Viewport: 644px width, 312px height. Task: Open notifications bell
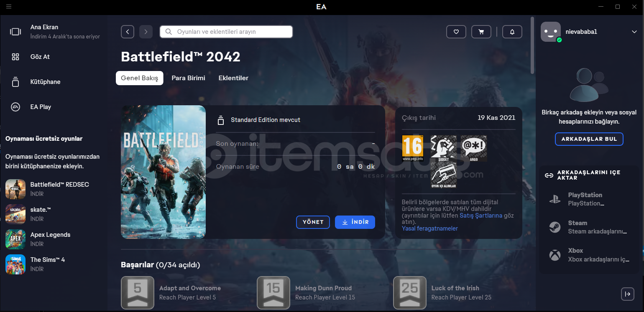point(512,32)
